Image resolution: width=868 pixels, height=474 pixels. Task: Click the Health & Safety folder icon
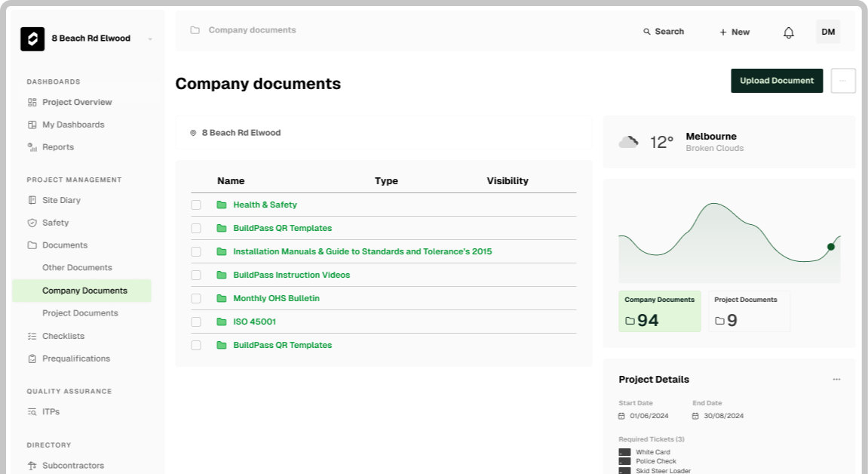222,205
